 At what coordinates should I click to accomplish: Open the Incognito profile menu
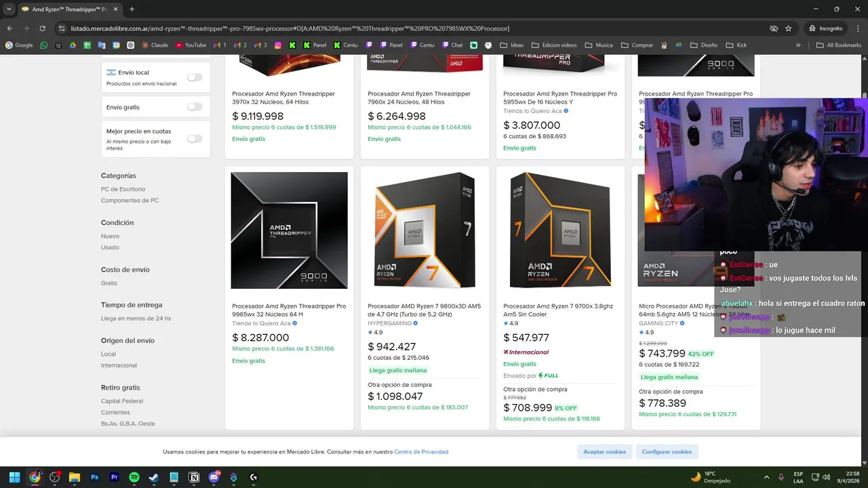825,28
